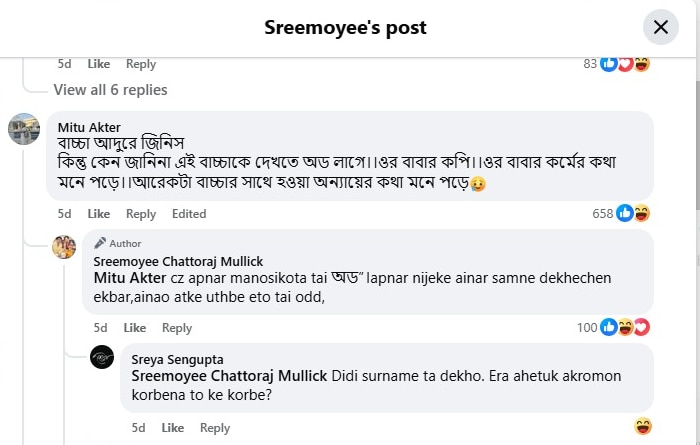The image size is (700, 445).
Task: Click Sreemoyee Chattoraj Mullick's avatar
Action: tap(64, 246)
